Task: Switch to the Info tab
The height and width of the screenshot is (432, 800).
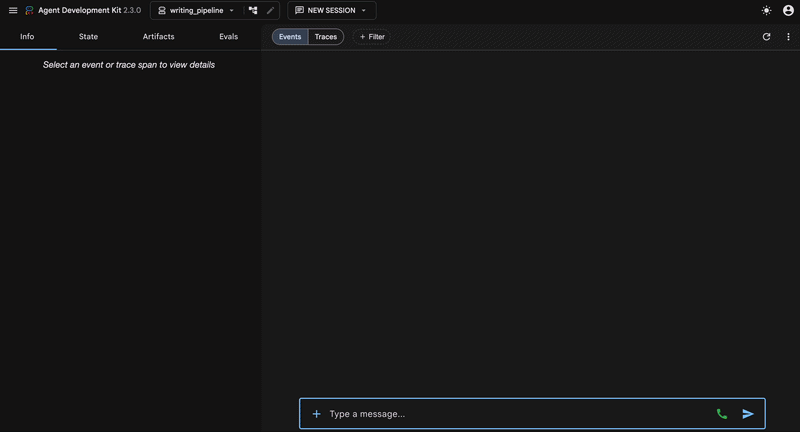Action: [27, 37]
